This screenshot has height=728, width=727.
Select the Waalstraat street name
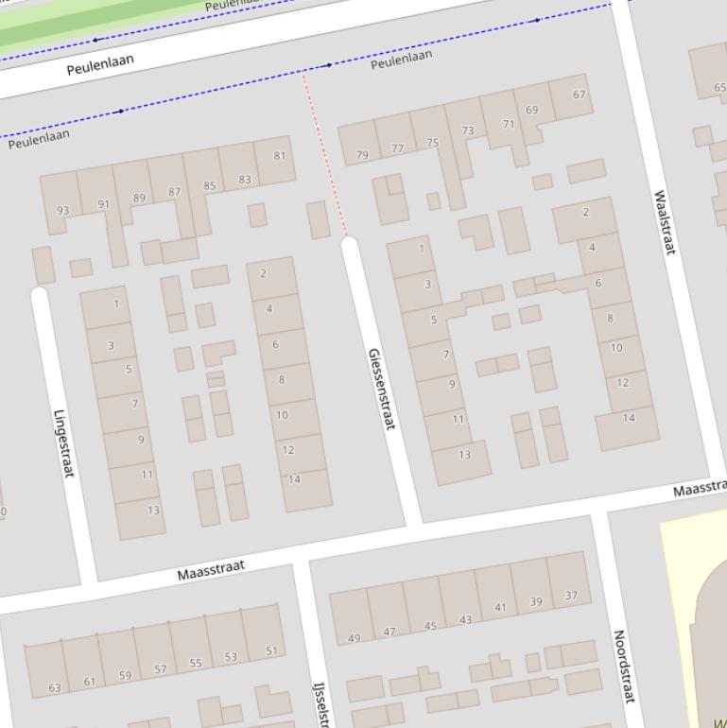[x=665, y=222]
